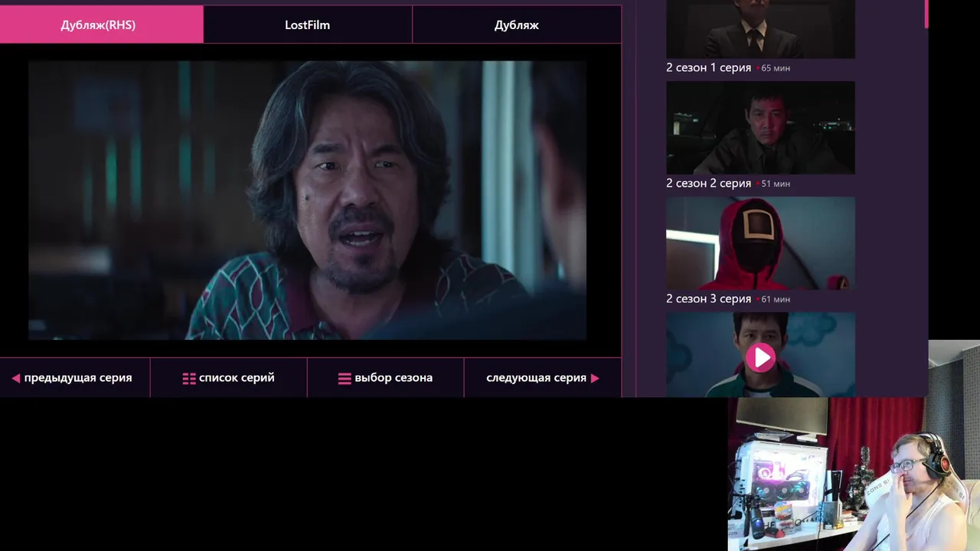The image size is (980, 551).
Task: Click the title 2 сезон 3 серия
Action: tap(708, 298)
